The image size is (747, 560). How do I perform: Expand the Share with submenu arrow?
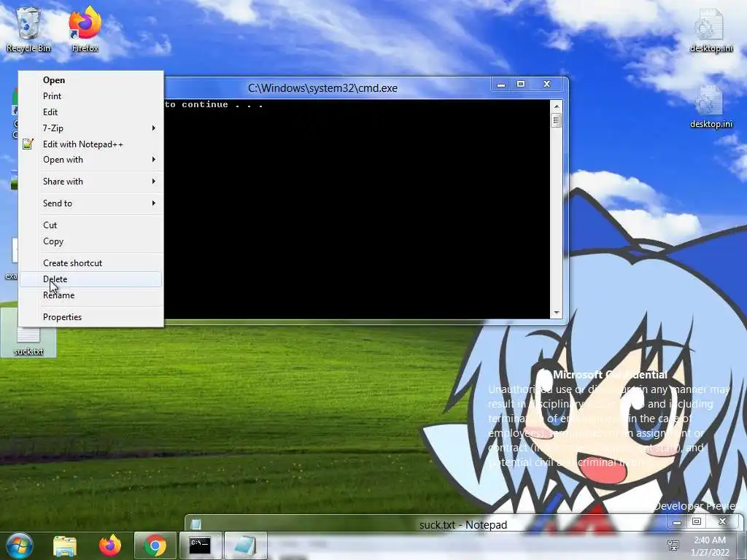tap(153, 181)
